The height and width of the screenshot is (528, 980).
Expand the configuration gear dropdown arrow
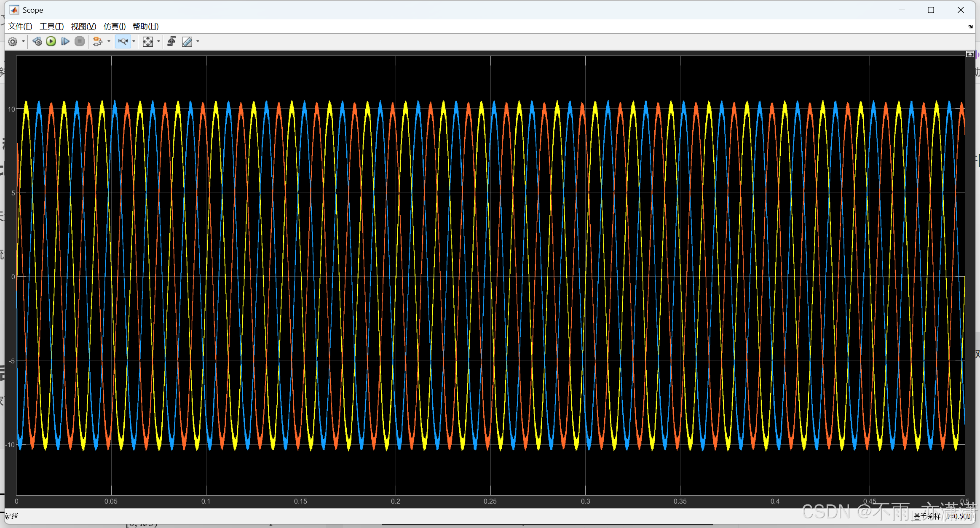[23, 41]
